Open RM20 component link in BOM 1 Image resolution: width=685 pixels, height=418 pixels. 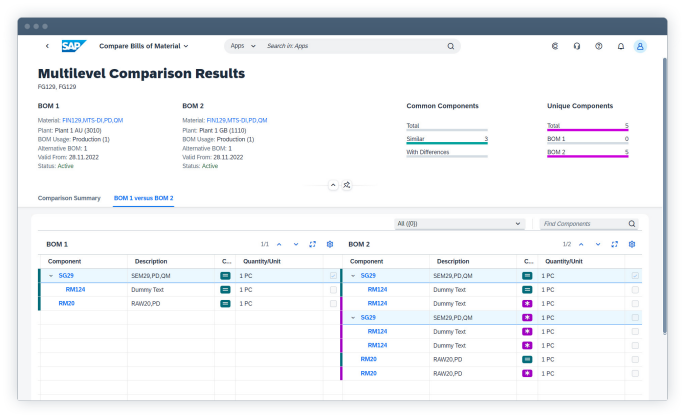pos(67,303)
